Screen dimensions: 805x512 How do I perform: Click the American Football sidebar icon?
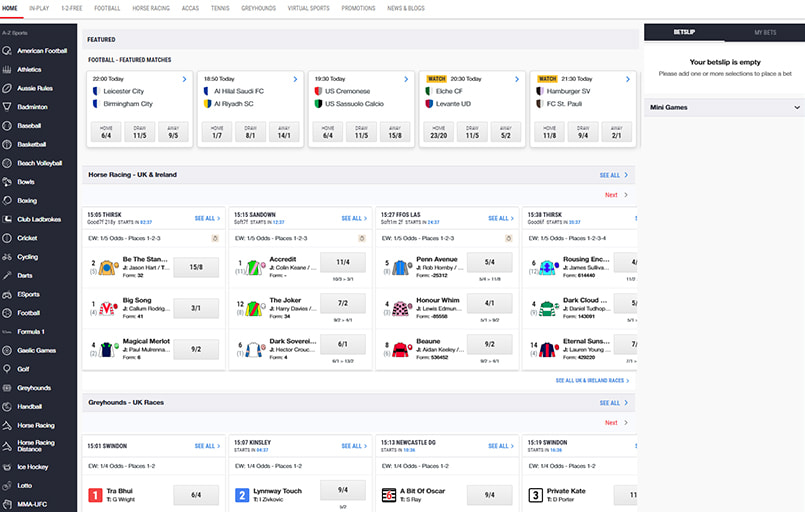pos(8,51)
